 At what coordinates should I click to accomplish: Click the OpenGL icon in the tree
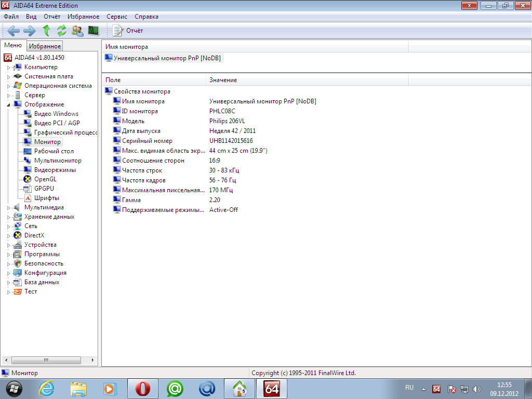pyautogui.click(x=28, y=179)
